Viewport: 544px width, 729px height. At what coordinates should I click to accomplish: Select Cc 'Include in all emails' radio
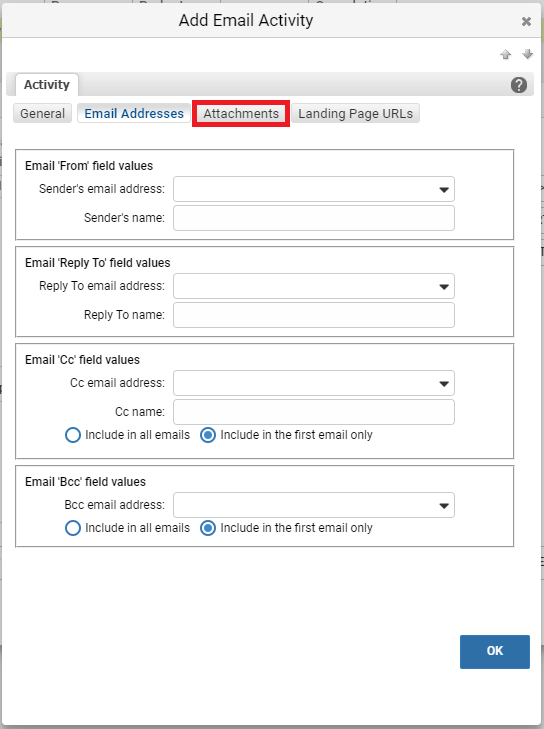click(x=73, y=435)
